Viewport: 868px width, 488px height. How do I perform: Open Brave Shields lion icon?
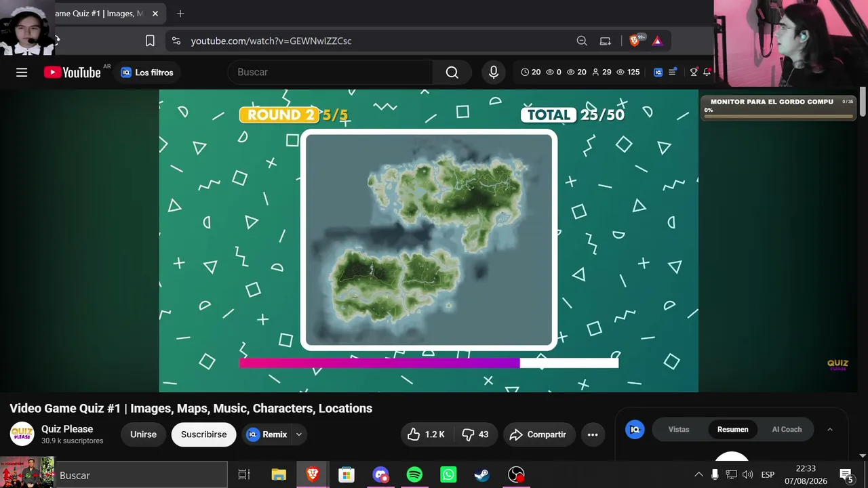635,41
